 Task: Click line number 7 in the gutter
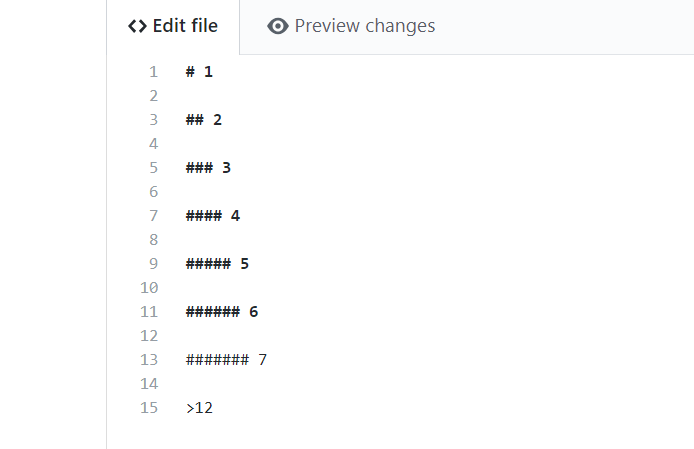click(x=153, y=216)
